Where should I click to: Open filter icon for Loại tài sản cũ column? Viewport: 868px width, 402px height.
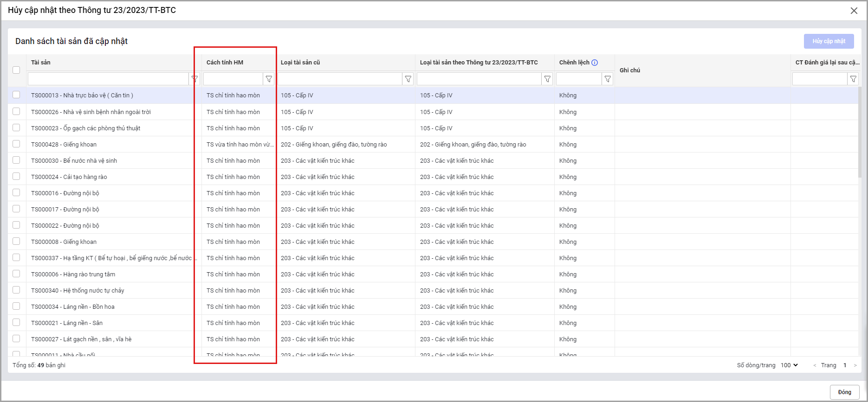point(408,79)
